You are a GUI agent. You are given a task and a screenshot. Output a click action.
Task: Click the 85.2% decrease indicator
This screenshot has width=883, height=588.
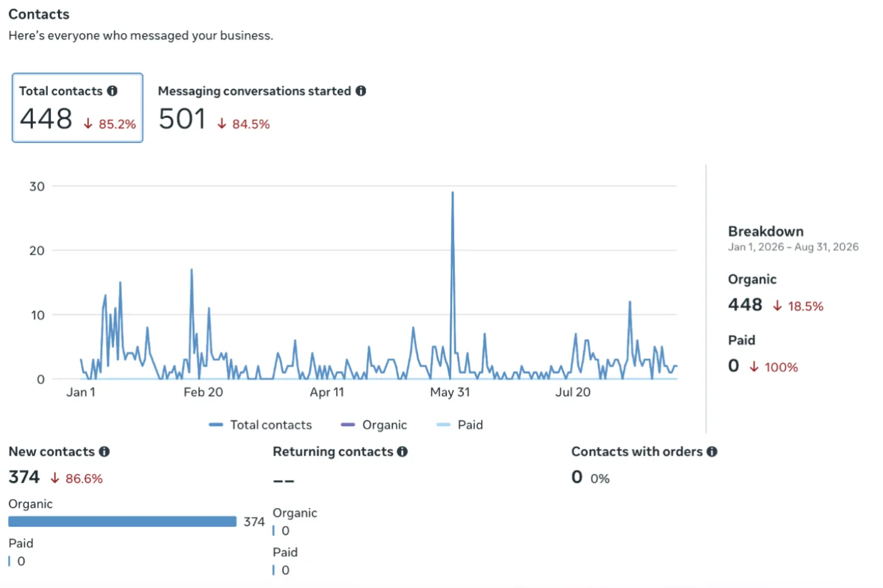pos(110,124)
